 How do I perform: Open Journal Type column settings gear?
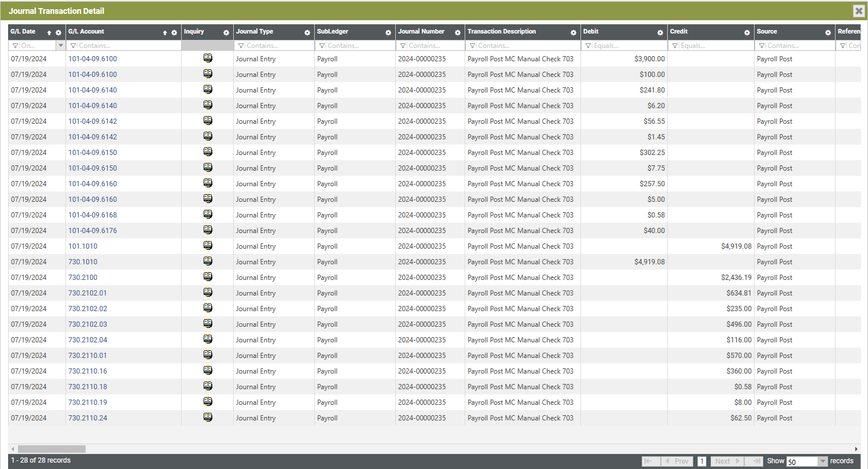[x=307, y=33]
